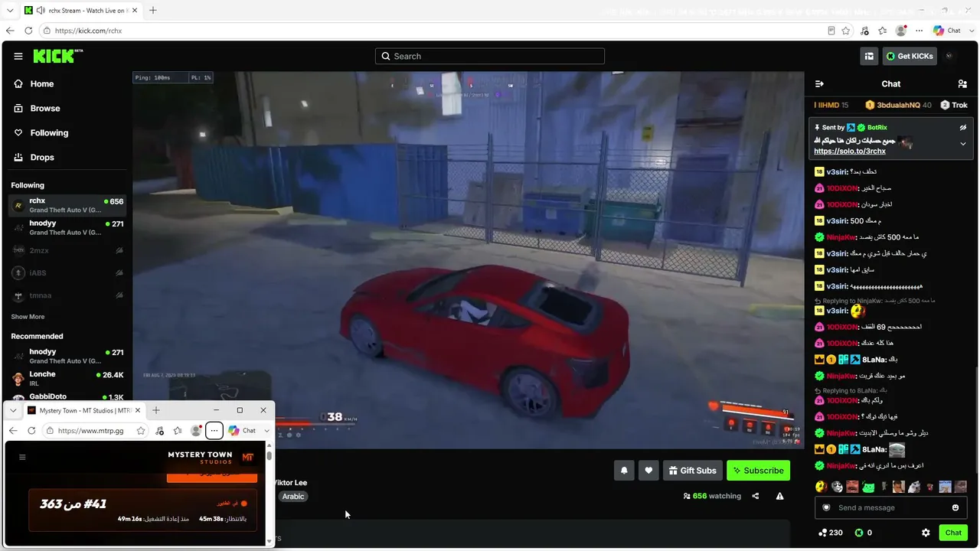Viewport: 980px width, 551px height.
Task: Add new tab in Mystery Town window
Action: click(x=156, y=410)
